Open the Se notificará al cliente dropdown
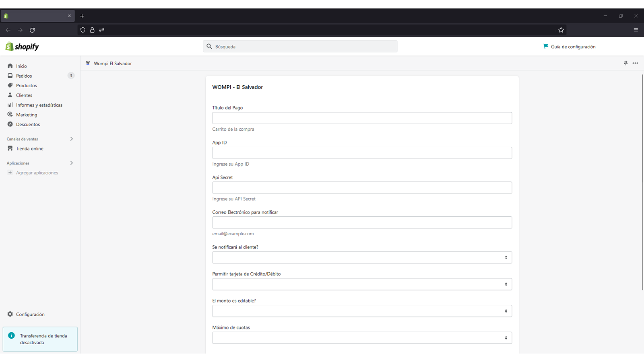Screen dimensions: 644x362 pos(362,257)
